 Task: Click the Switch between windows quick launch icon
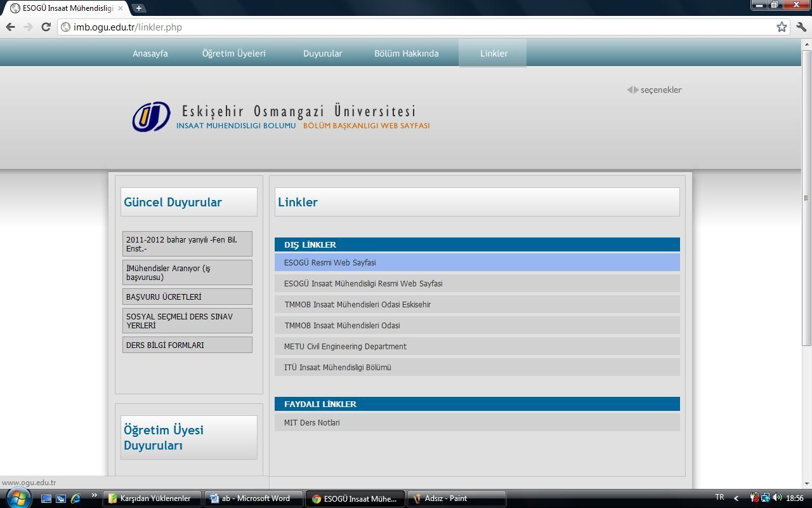61,498
